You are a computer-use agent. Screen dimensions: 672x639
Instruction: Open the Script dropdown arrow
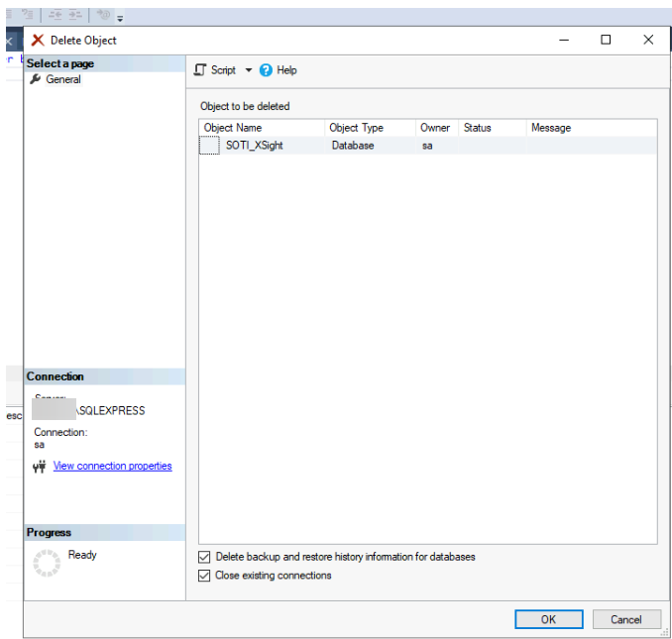[249, 69]
